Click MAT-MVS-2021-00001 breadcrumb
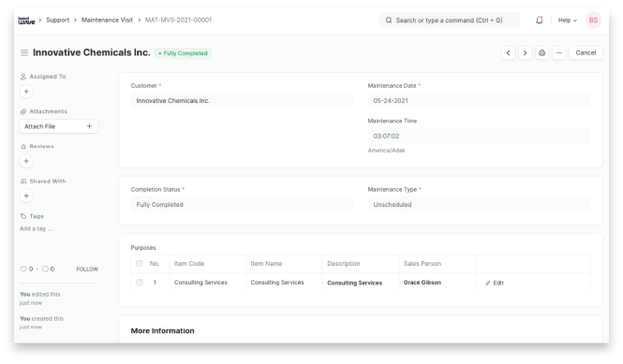Screen dimensions: 623x364 pos(178,20)
